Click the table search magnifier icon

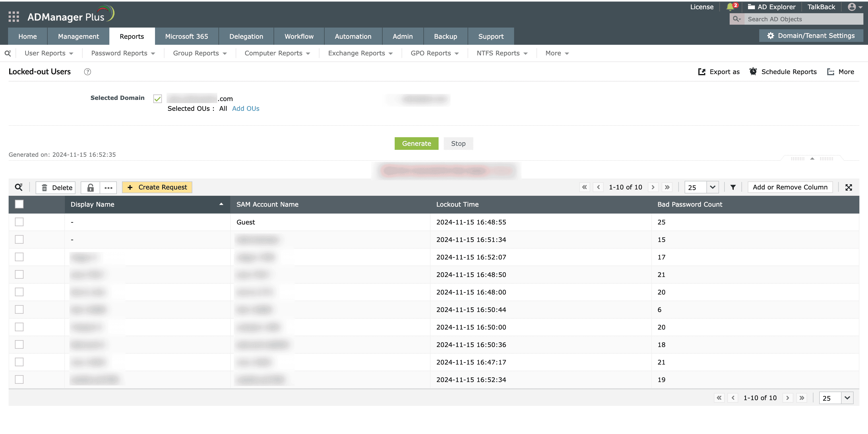[x=19, y=187]
